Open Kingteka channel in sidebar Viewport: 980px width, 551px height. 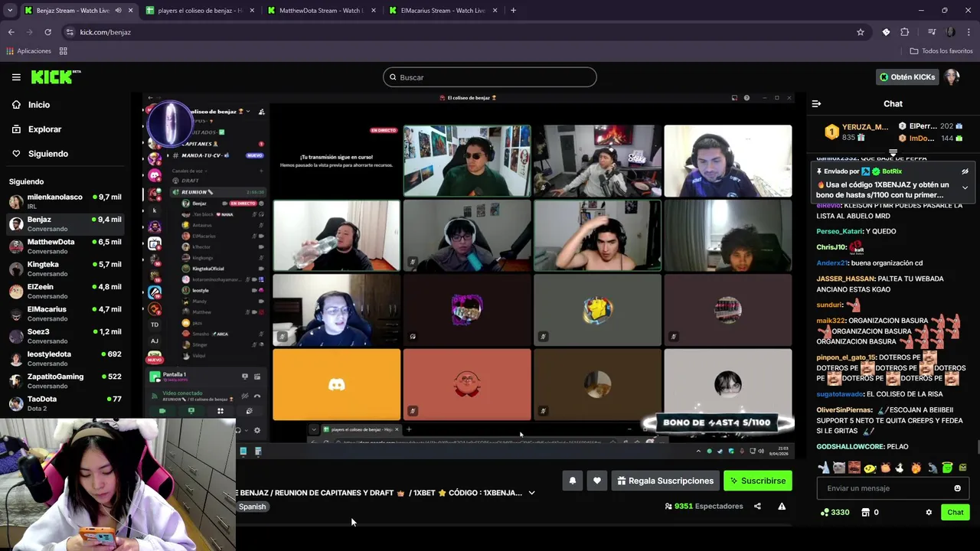click(66, 269)
